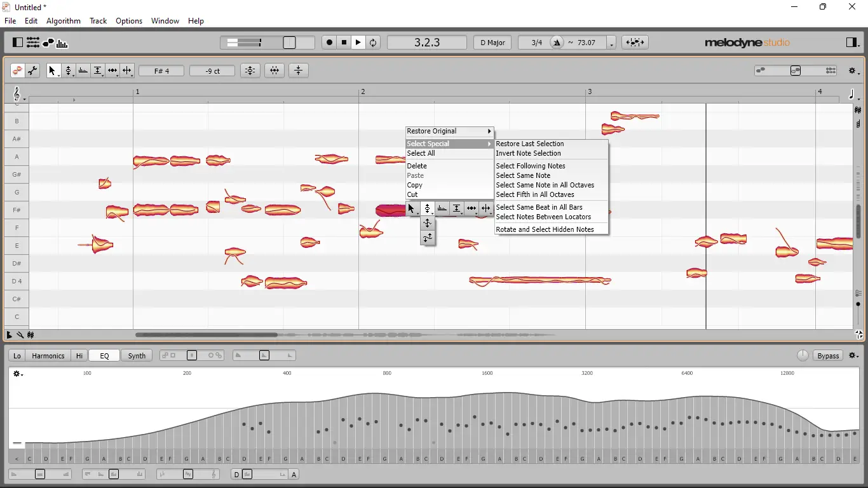Click Select Fifth in All Octaves
This screenshot has width=868, height=488.
click(552, 194)
